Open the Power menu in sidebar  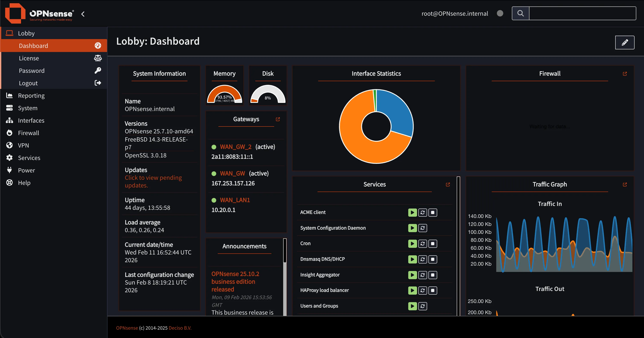[26, 170]
